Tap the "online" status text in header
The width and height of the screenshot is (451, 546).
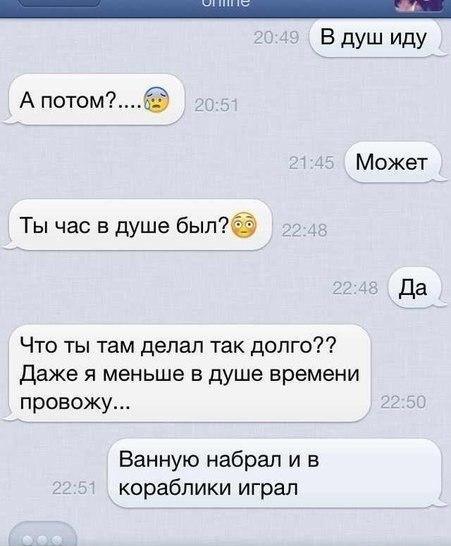225,3
